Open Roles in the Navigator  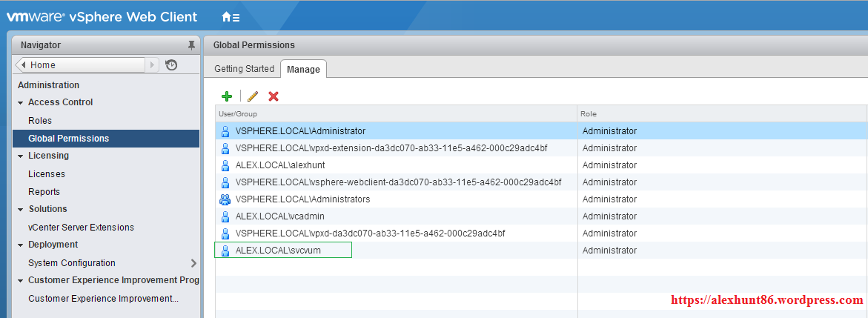click(40, 120)
